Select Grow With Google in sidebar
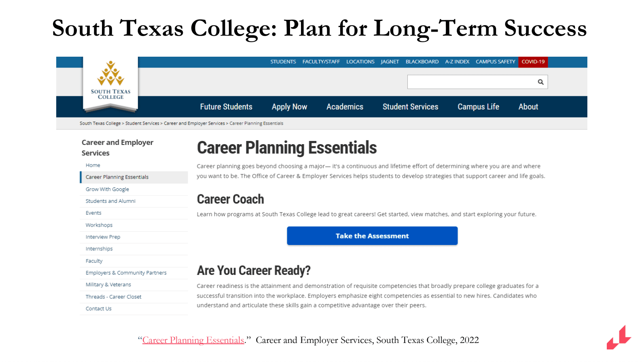 pyautogui.click(x=107, y=189)
